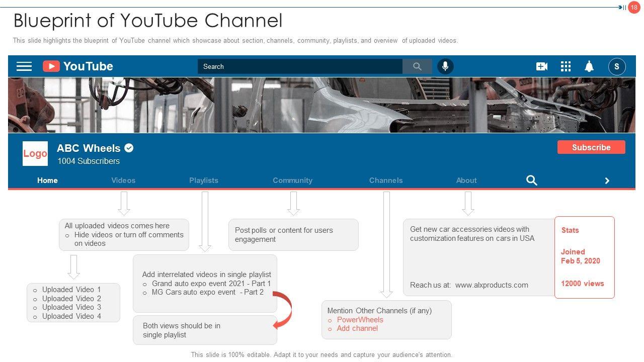Click the PowerWheels channel link

pyautogui.click(x=360, y=320)
